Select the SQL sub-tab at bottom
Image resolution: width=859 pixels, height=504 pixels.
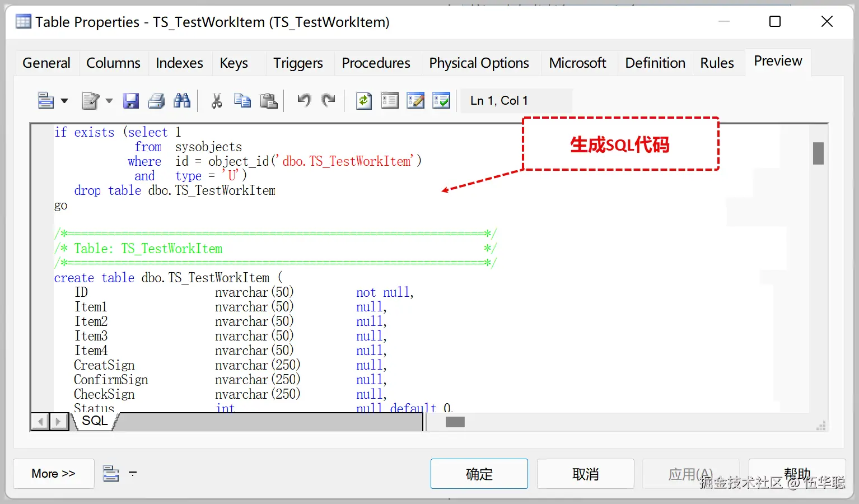coord(94,421)
